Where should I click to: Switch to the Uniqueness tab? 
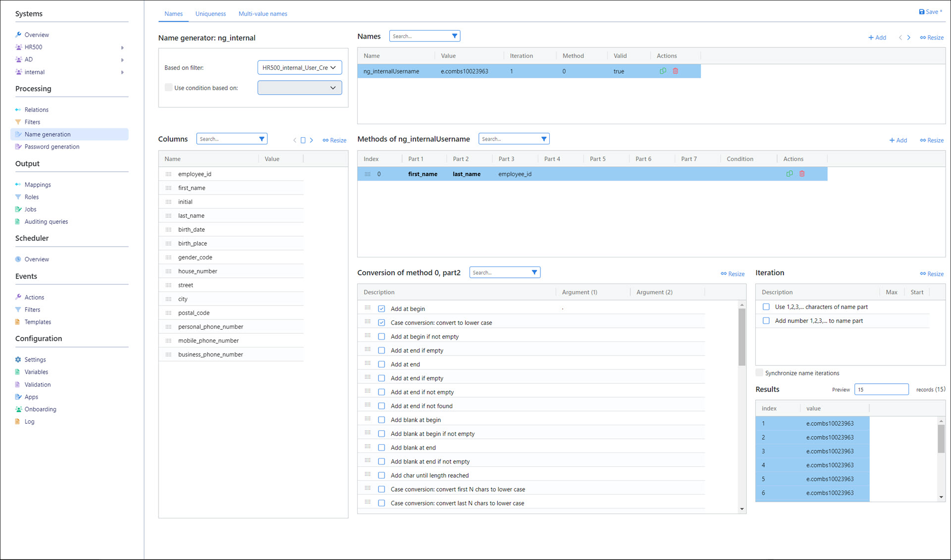point(211,14)
